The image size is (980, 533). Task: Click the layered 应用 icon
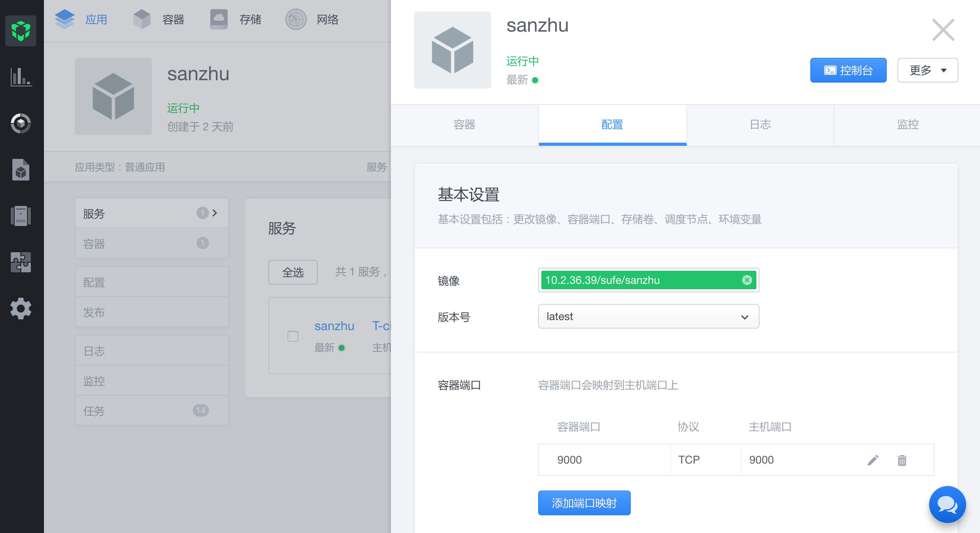pyautogui.click(x=65, y=19)
